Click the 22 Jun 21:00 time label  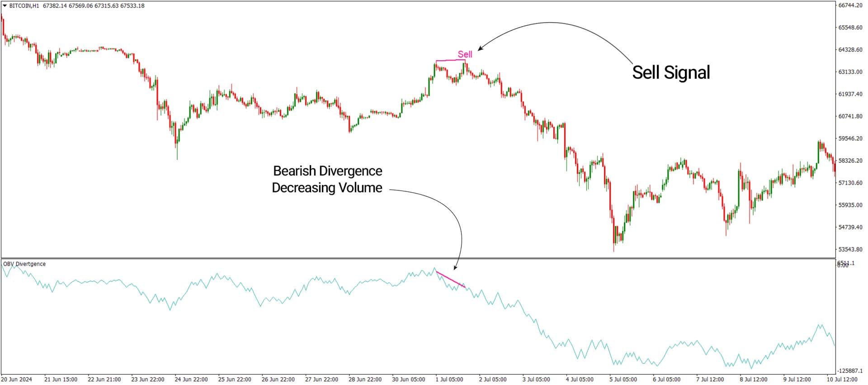[x=104, y=380]
